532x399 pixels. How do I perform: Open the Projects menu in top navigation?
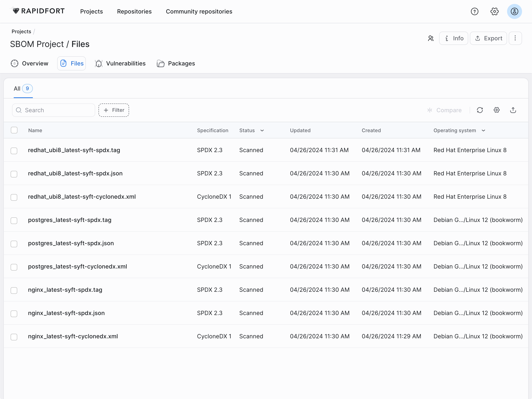[x=91, y=11]
